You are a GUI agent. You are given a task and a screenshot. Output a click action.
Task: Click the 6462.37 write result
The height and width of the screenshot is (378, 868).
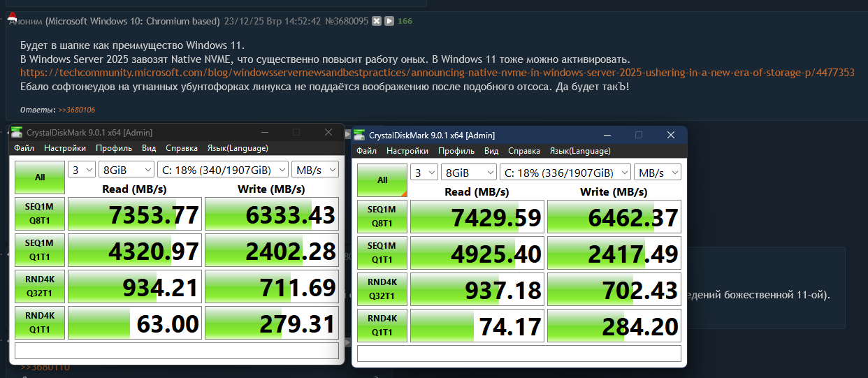click(614, 217)
